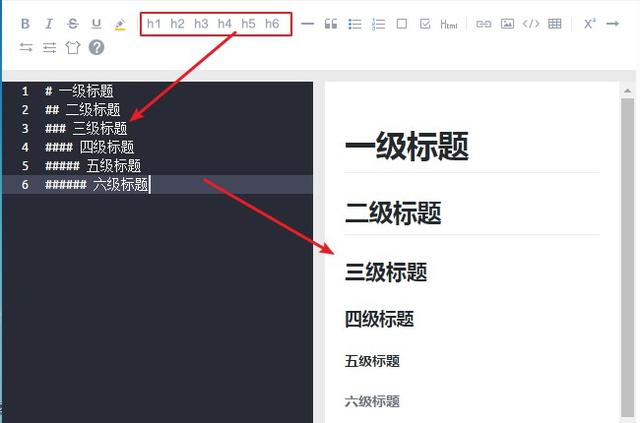The width and height of the screenshot is (640, 423).
Task: Apply italic with the I icon
Action: pyautogui.click(x=49, y=24)
